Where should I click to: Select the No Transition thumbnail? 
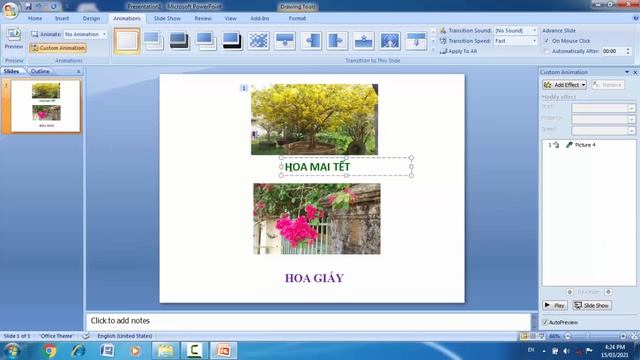point(127,41)
